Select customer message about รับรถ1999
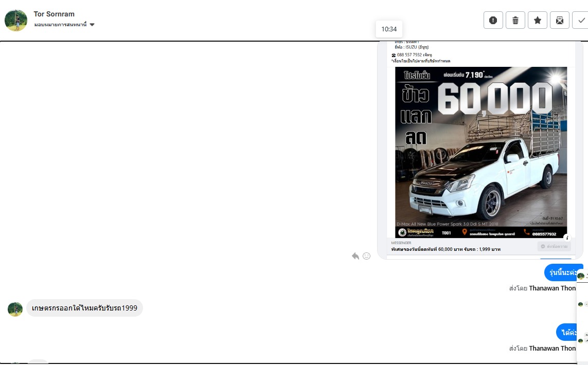This screenshot has width=588, height=365. point(84,308)
